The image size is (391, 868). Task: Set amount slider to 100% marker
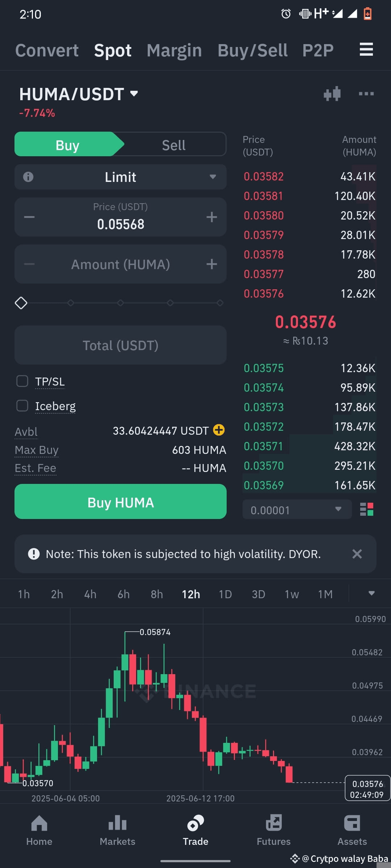point(220,303)
